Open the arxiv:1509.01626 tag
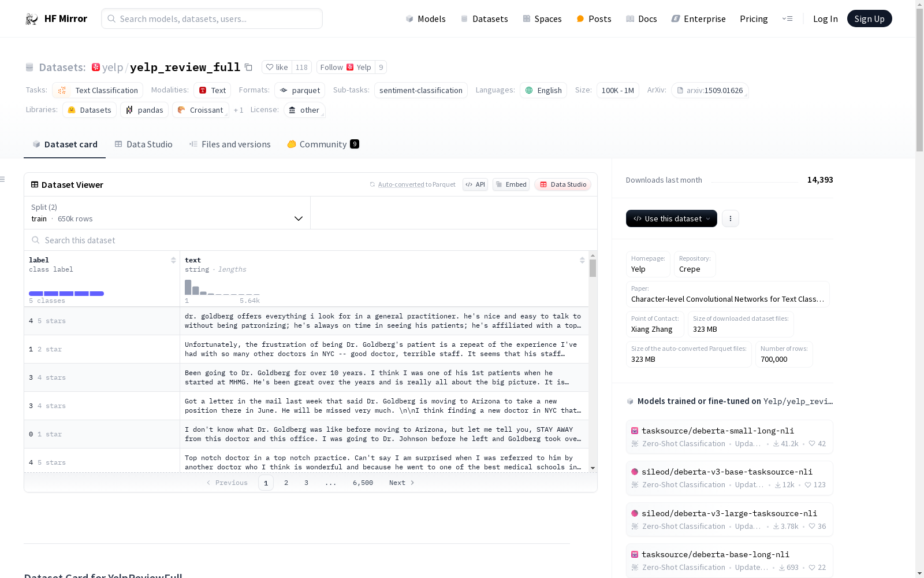The image size is (924, 578). pyautogui.click(x=710, y=90)
